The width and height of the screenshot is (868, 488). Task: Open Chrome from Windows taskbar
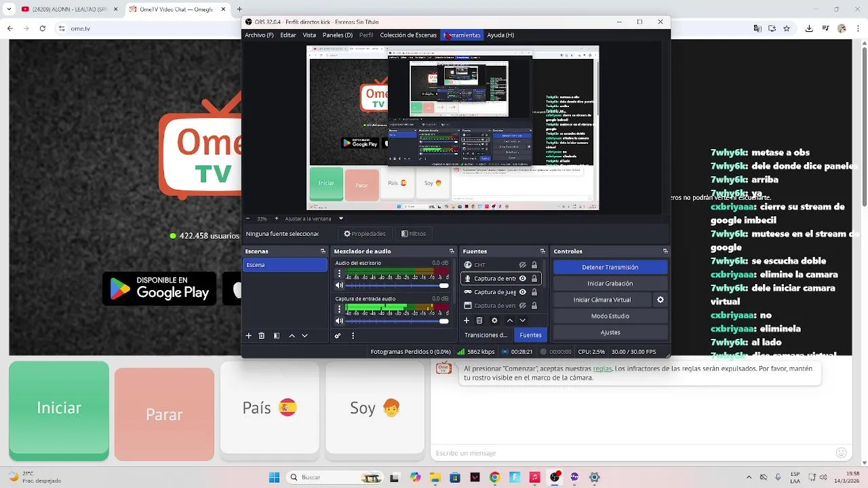(494, 477)
